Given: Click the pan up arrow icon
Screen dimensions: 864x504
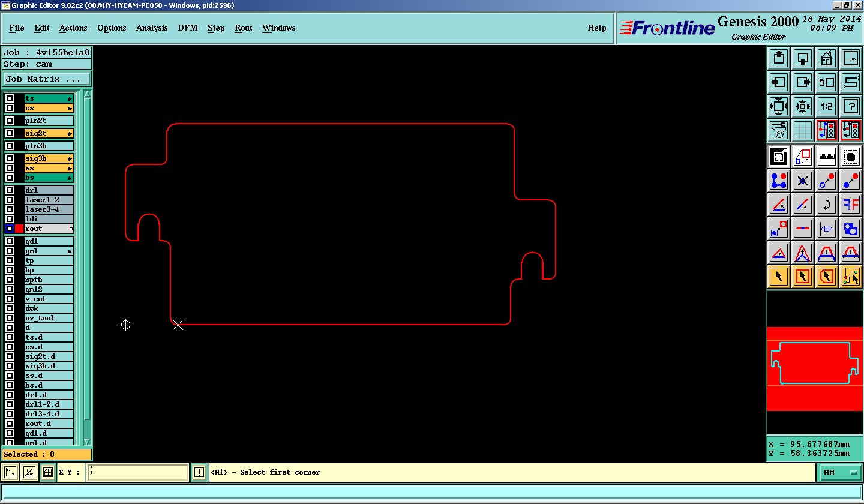Looking at the screenshot, I should click(x=779, y=58).
